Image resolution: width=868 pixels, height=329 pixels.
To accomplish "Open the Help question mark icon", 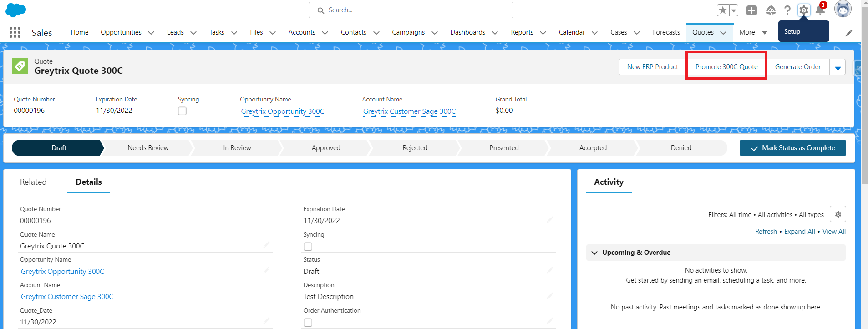I will [x=787, y=10].
